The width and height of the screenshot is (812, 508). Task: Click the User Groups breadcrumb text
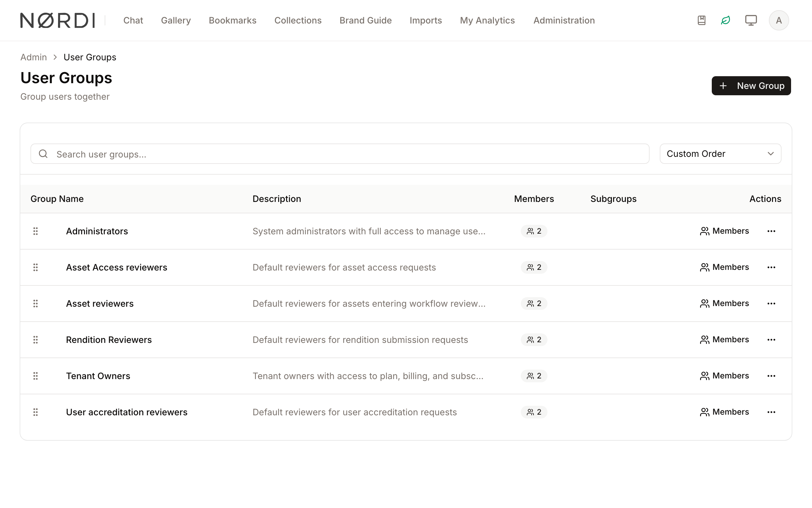tap(90, 57)
